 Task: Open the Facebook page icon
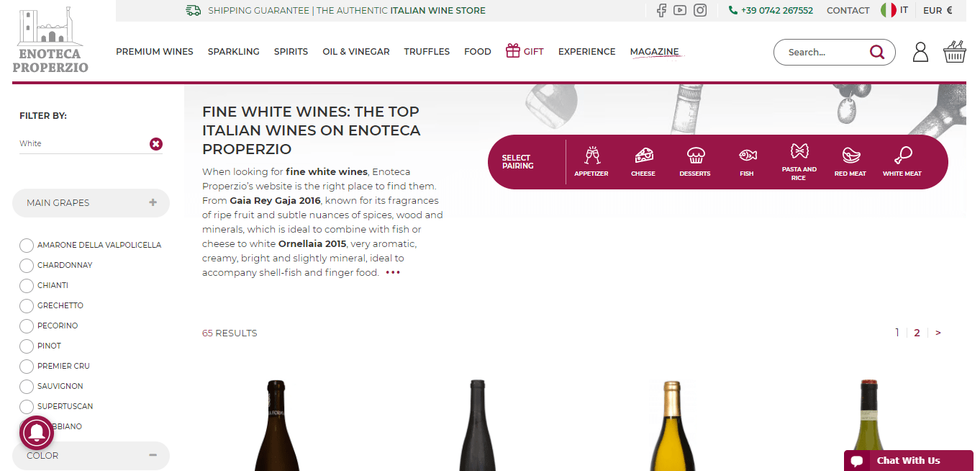(x=661, y=10)
